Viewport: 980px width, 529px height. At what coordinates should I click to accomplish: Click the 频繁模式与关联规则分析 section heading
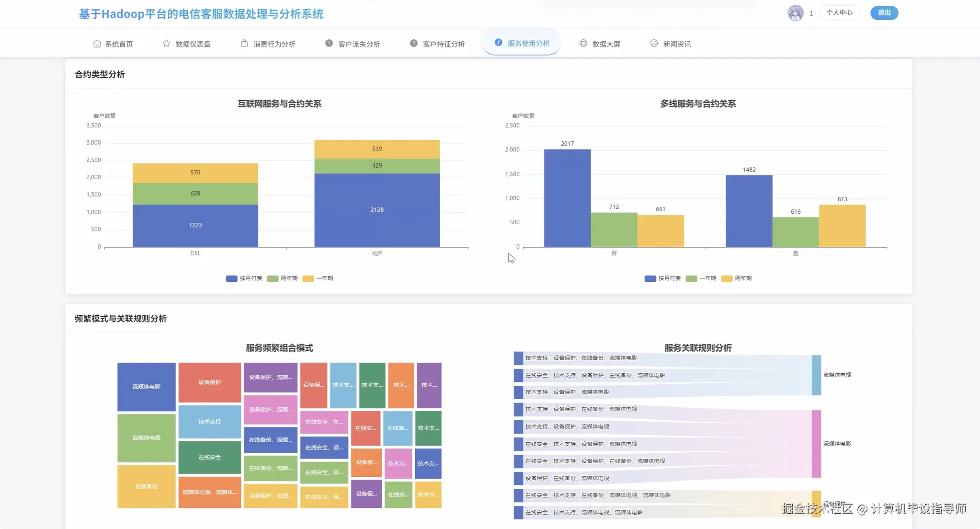(121, 319)
